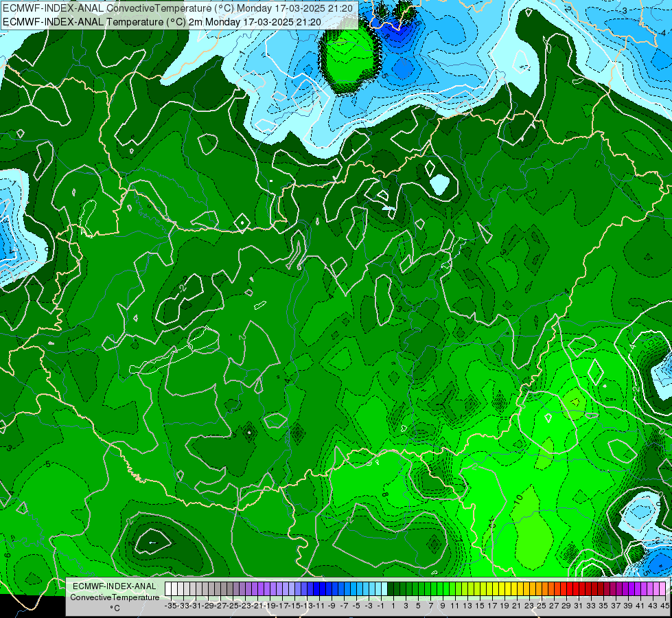Click the 19 value in the legend
Image resolution: width=672 pixels, height=618 pixels.
505,606
